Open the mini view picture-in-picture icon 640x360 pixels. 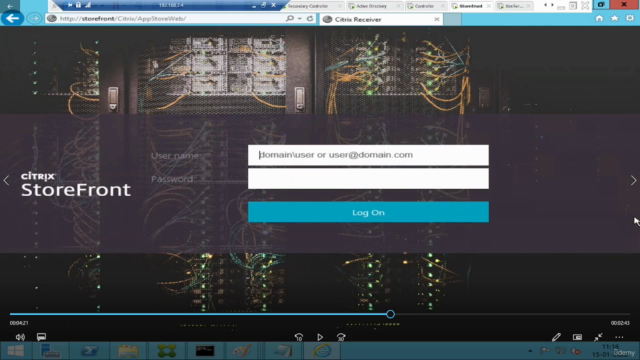(x=577, y=337)
